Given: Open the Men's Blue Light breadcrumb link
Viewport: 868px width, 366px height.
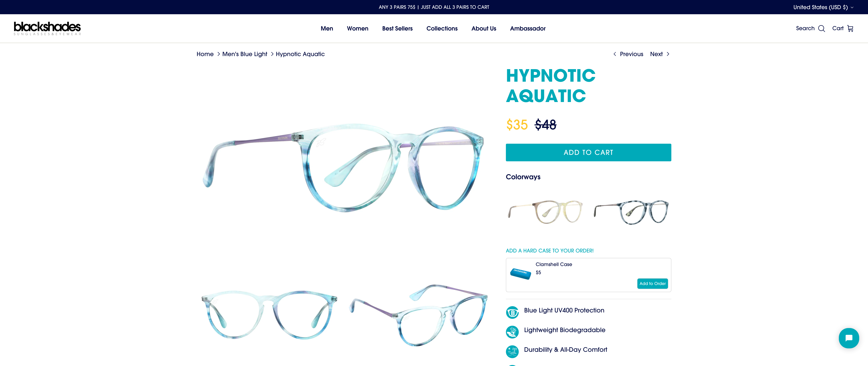Looking at the screenshot, I should pos(245,54).
